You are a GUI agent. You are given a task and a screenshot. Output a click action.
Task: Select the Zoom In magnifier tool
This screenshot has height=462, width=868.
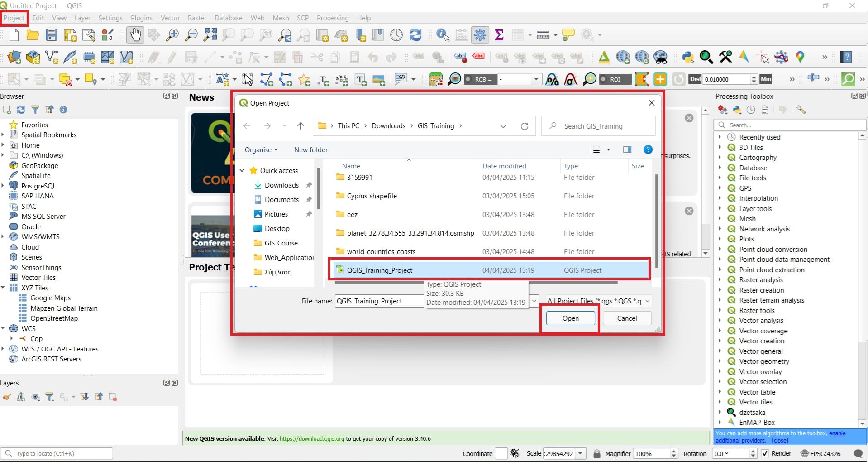pos(172,35)
